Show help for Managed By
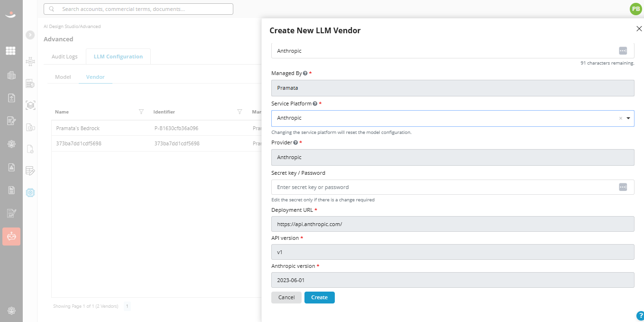 point(305,73)
